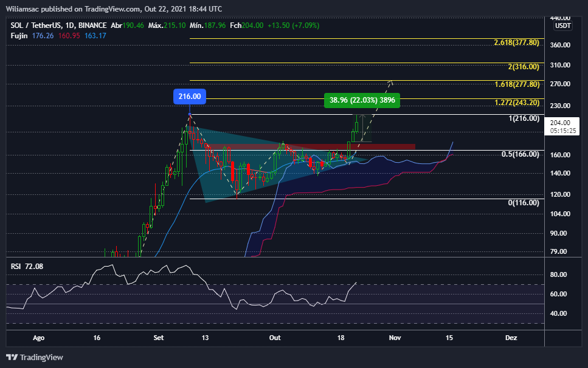The width and height of the screenshot is (588, 368).
Task: Click the Fujin value 160.95
Action: [69, 36]
